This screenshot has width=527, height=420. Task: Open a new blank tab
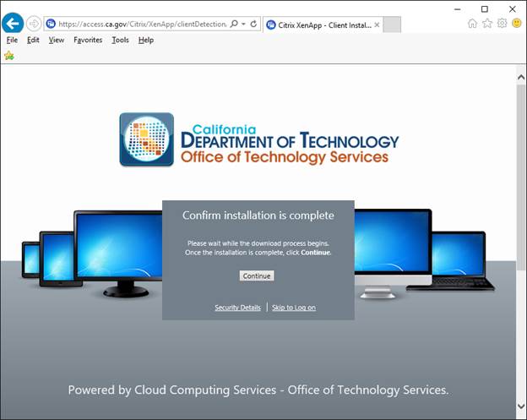click(392, 25)
